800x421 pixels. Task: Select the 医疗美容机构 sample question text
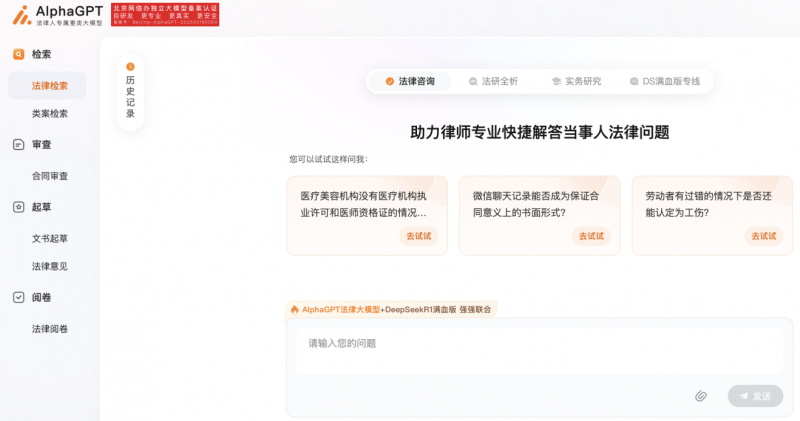(x=363, y=204)
